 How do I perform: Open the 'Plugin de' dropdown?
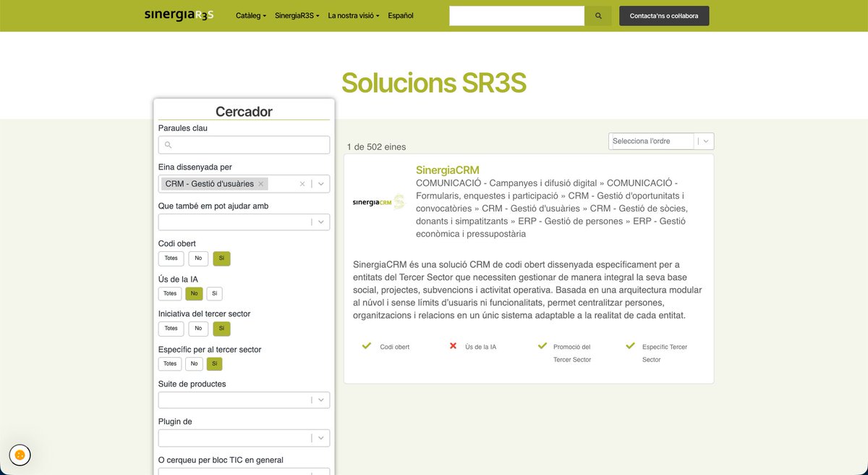[x=244, y=437]
